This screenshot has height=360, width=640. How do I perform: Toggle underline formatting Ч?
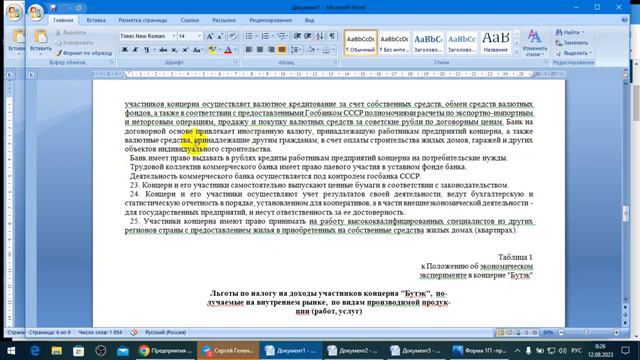coord(146,50)
